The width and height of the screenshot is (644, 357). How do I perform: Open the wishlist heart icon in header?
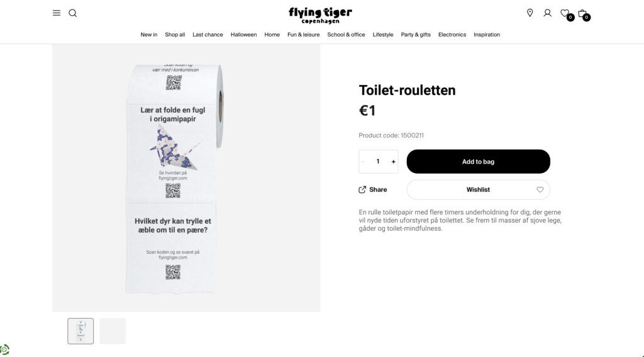coord(565,13)
